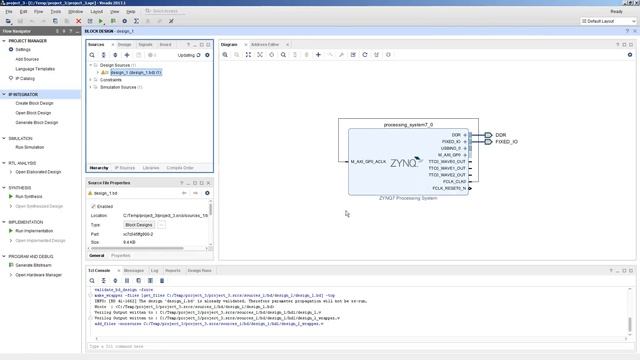Select design_1 (design_1.bd) in Sources tree

136,73
